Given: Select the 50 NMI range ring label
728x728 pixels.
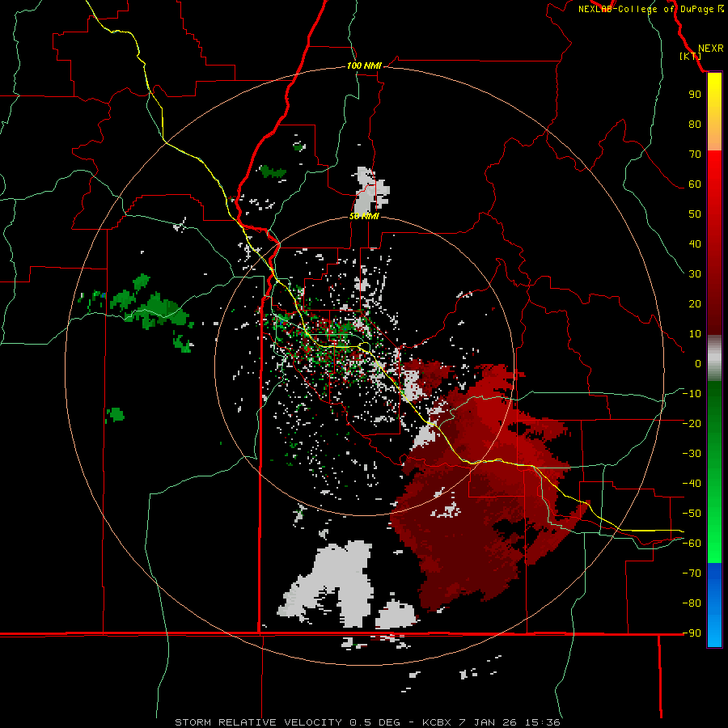Looking at the screenshot, I should click(364, 216).
